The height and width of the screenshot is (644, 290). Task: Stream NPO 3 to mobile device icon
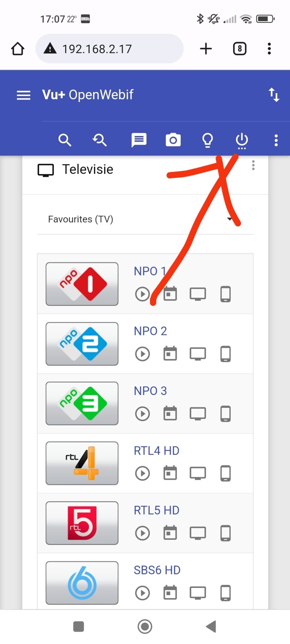tap(226, 414)
